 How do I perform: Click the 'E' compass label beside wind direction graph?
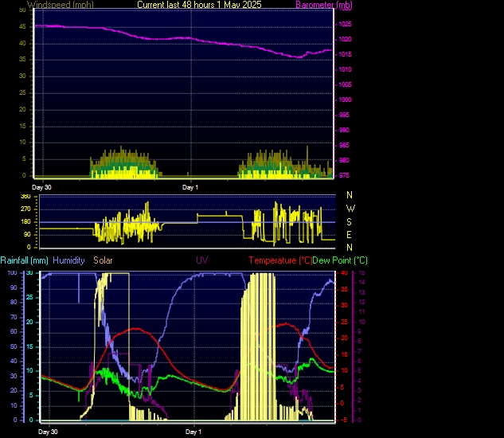(349, 235)
